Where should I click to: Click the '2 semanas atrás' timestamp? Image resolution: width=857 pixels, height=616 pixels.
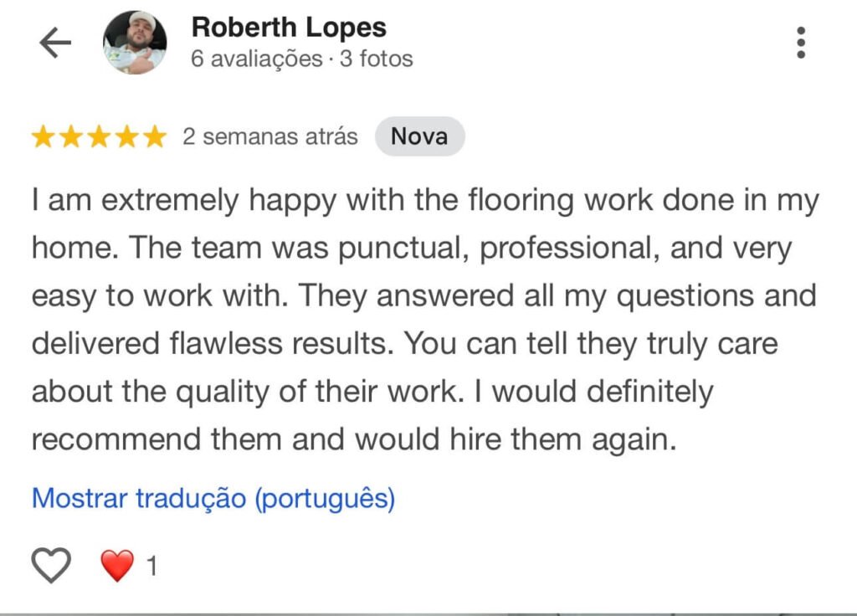click(x=270, y=137)
